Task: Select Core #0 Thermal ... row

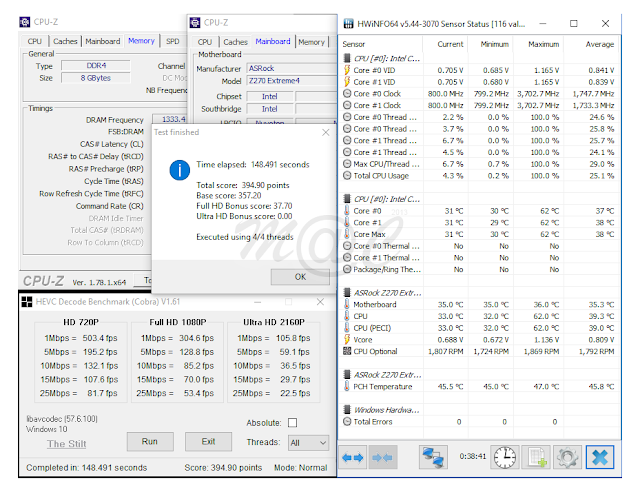Action: (x=479, y=246)
